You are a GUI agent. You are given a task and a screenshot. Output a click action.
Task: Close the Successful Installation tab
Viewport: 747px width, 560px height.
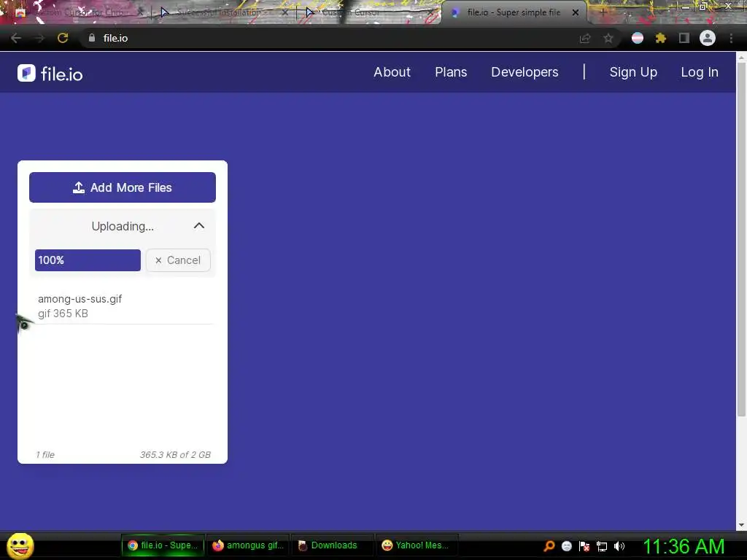(285, 12)
